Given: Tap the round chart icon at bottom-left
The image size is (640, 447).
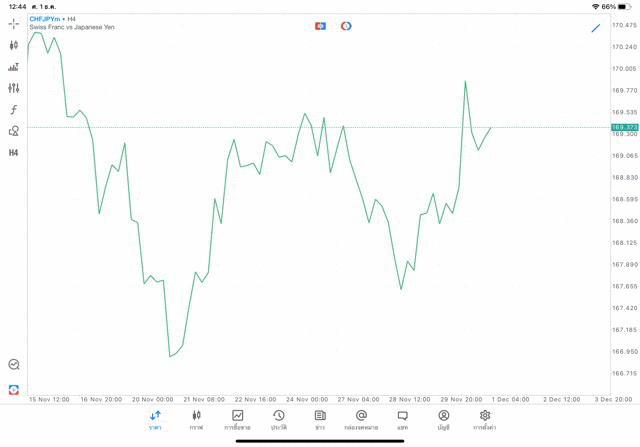Looking at the screenshot, I should click(x=14, y=365).
